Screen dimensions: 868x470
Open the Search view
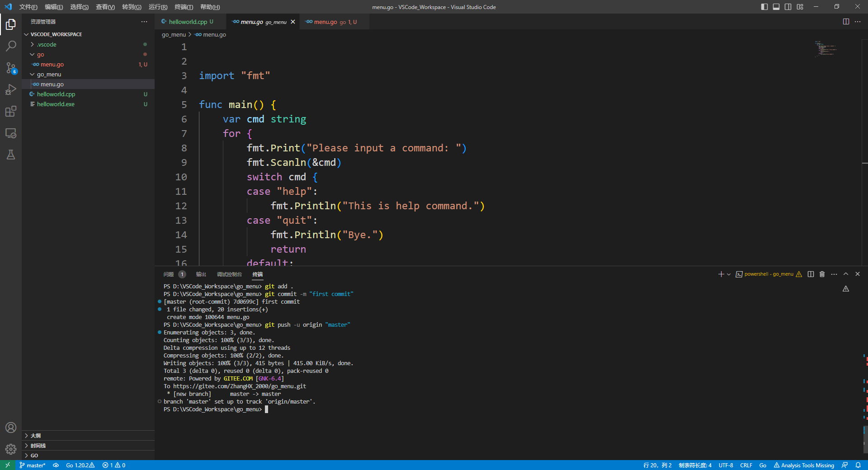coord(11,46)
